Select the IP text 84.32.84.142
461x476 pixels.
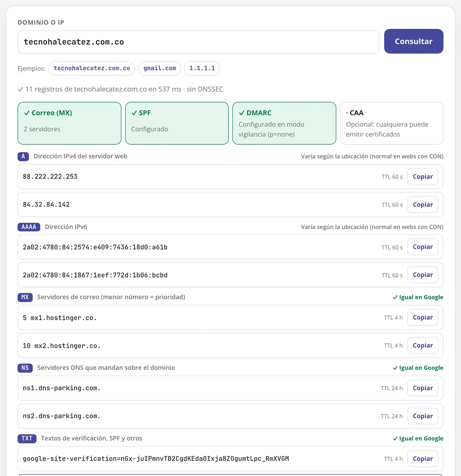[x=46, y=205]
